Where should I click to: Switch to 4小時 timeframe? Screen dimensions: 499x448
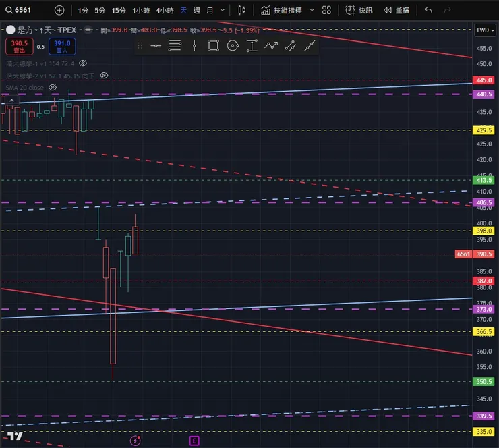tap(165, 11)
